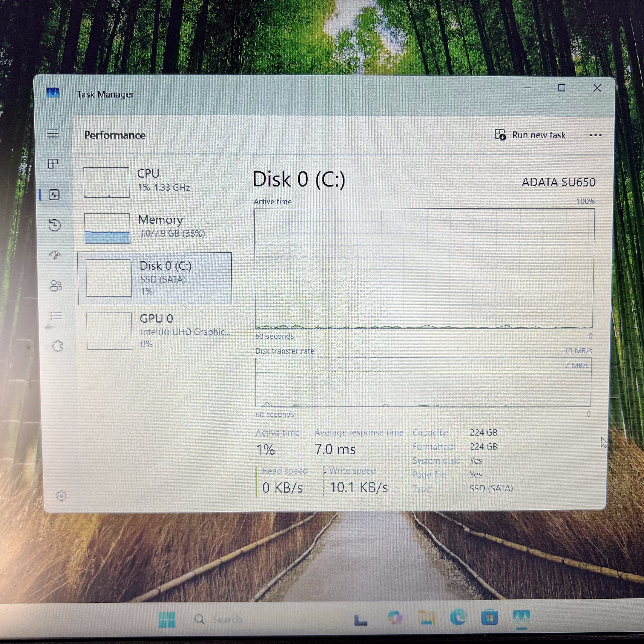This screenshot has height=644, width=644.
Task: Open the Startup apps page icon
Action: coord(55,255)
